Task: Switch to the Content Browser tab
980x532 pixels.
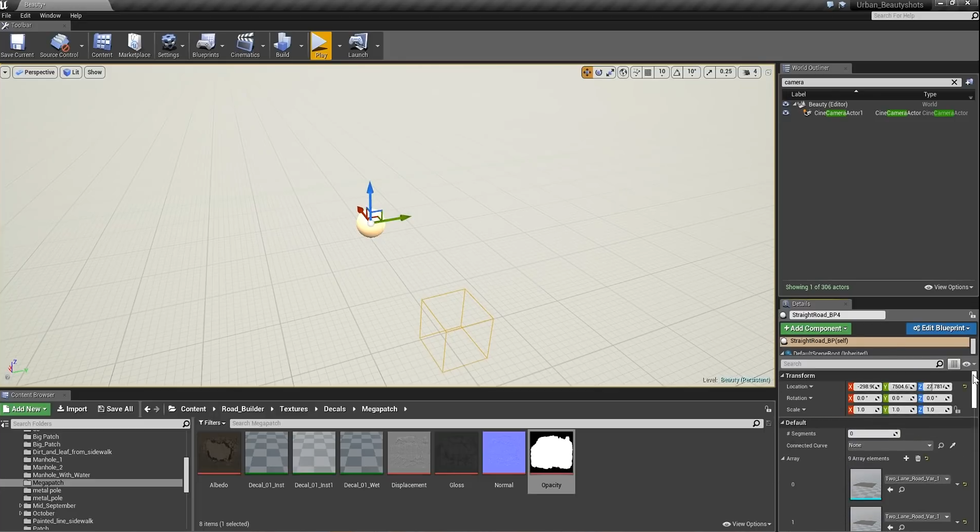Action: [x=32, y=395]
